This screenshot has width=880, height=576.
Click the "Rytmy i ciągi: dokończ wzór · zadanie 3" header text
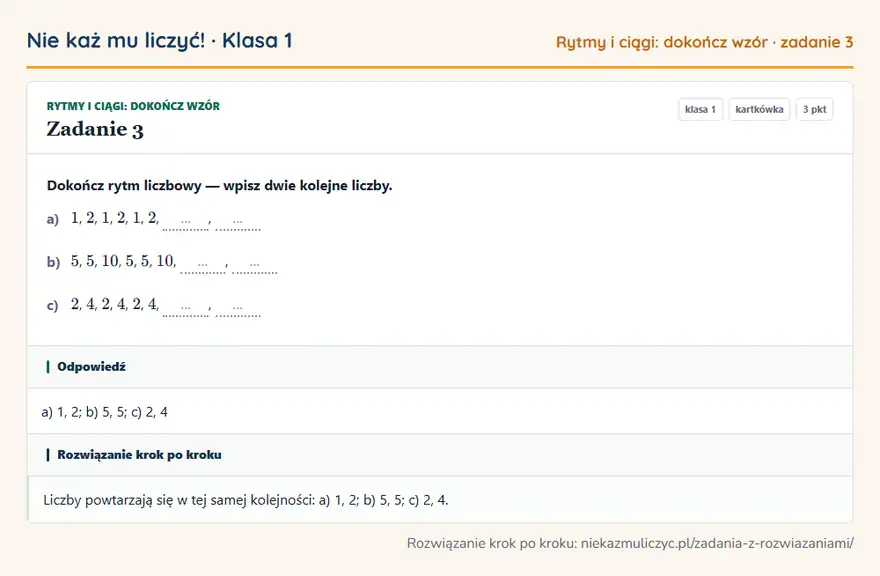pos(704,42)
